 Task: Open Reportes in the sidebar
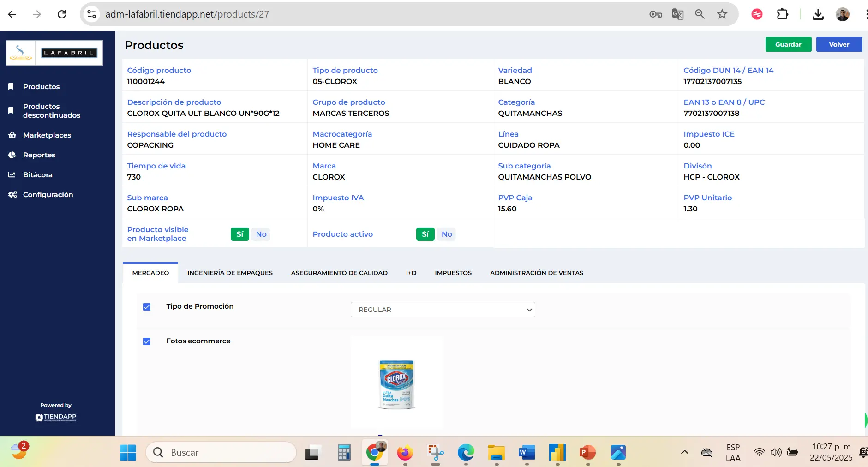point(39,155)
